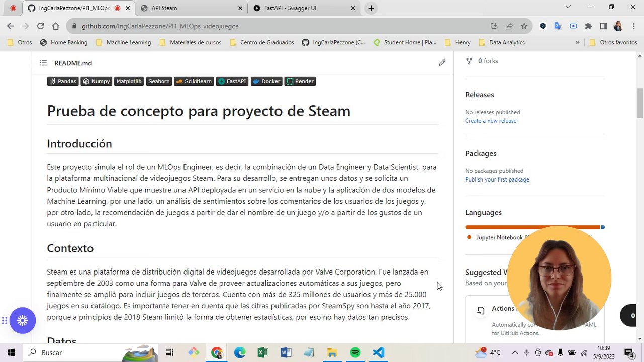The height and width of the screenshot is (362, 644).
Task: Open the screen recorder extension icon
Action: click(x=573, y=26)
